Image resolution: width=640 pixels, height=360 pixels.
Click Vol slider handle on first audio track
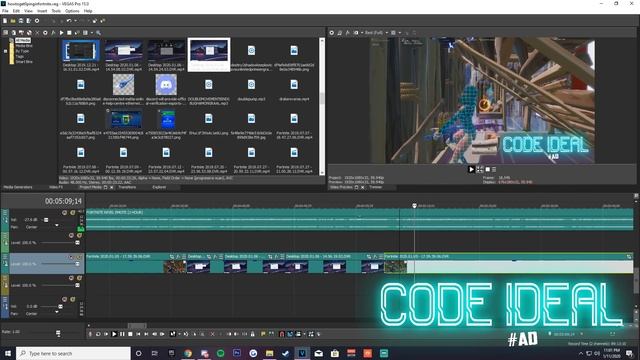pos(46,220)
